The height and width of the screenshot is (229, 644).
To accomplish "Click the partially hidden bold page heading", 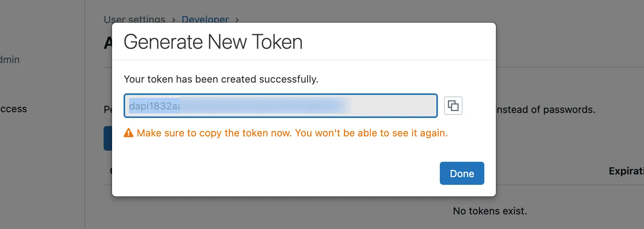I will tap(108, 43).
